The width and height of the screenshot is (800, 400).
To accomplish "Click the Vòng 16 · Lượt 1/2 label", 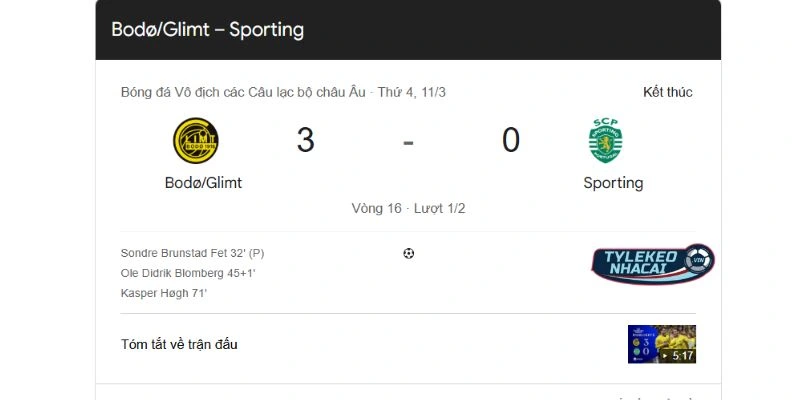I will pos(408,209).
